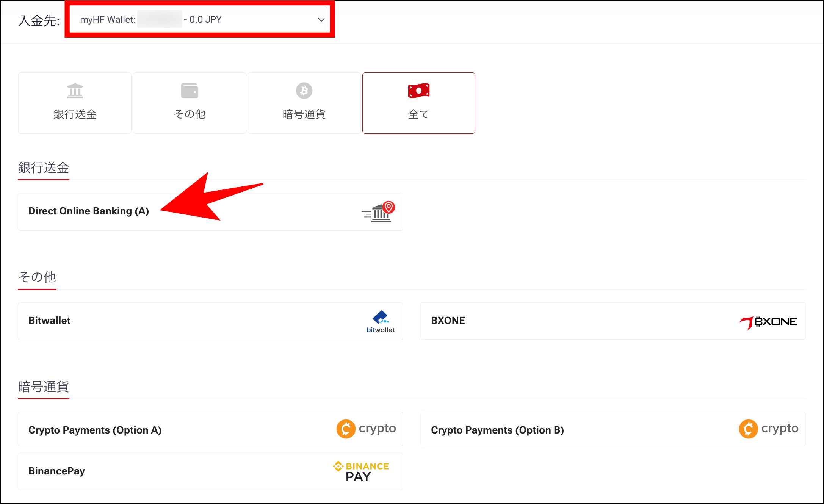Choose the BXONE payment method
824x504 pixels.
tap(448, 321)
